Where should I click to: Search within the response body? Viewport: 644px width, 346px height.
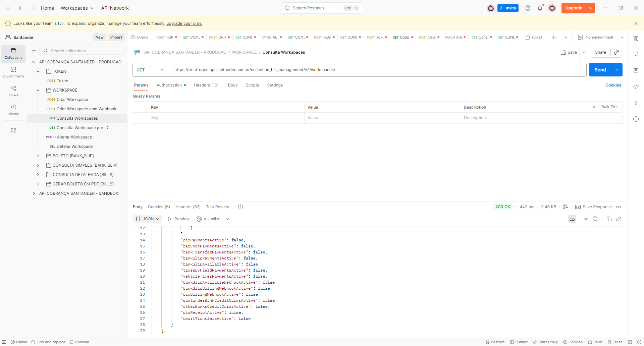pos(595,219)
